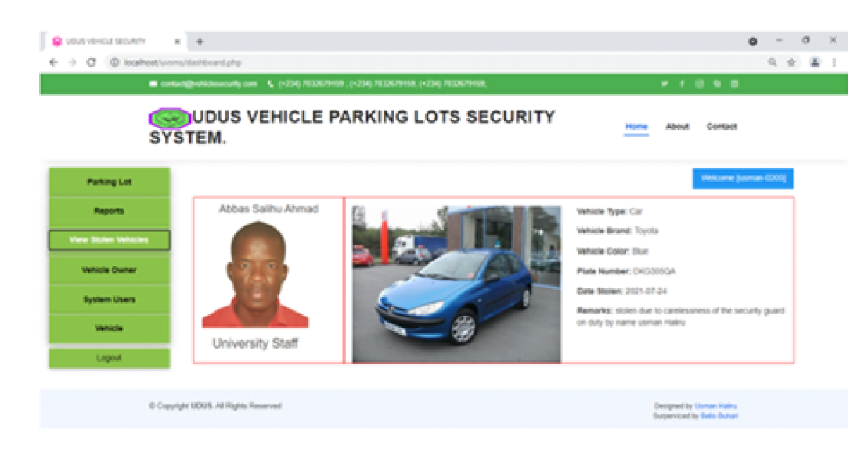Open the About navigation item
This screenshot has height=456, width=868.
(677, 127)
